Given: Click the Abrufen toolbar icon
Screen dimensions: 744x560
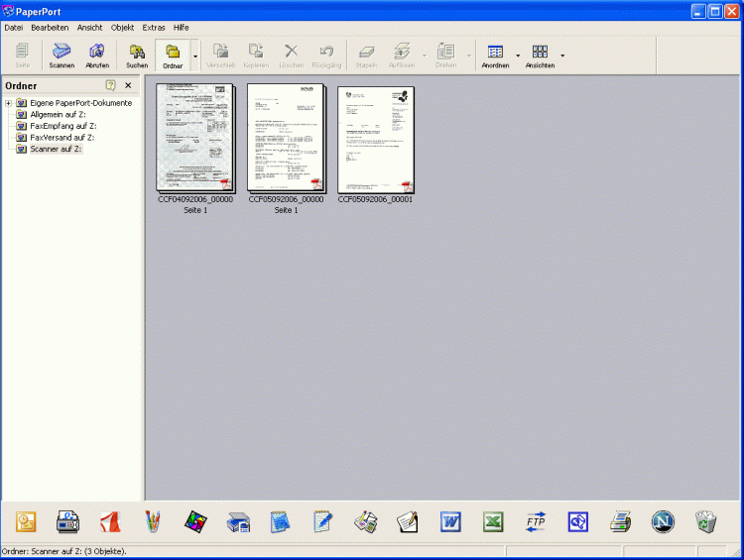Looking at the screenshot, I should (97, 55).
